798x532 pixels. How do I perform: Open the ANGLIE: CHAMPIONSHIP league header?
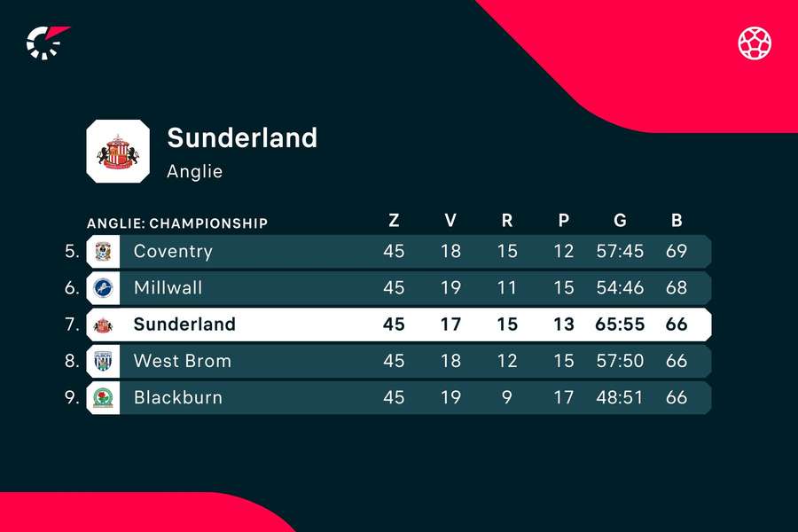(177, 223)
